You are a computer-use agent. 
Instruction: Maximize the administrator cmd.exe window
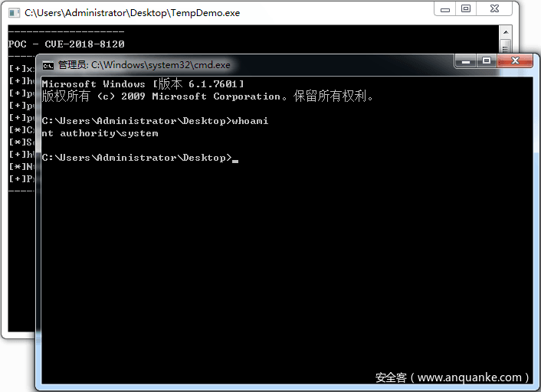486,61
